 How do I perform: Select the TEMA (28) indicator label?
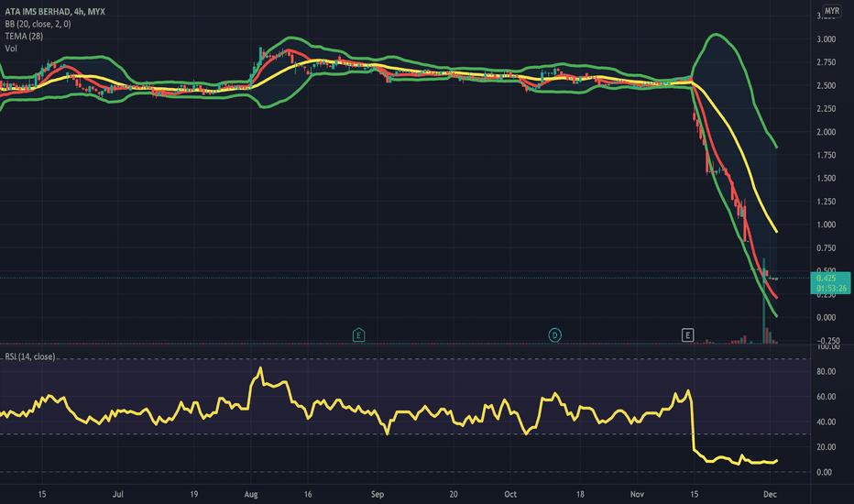coord(24,36)
